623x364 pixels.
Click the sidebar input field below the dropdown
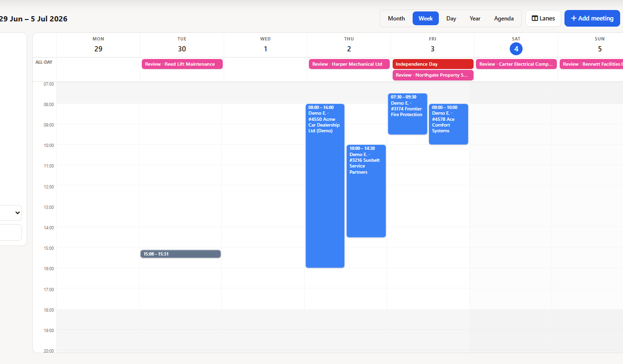tap(10, 233)
